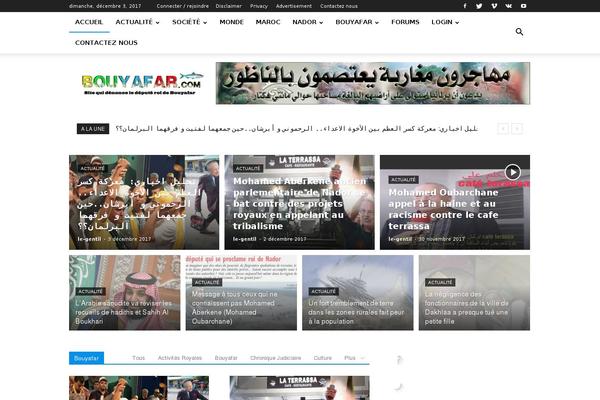Open Mohamed Aberkene ancien parlementaire article

pos(299,203)
